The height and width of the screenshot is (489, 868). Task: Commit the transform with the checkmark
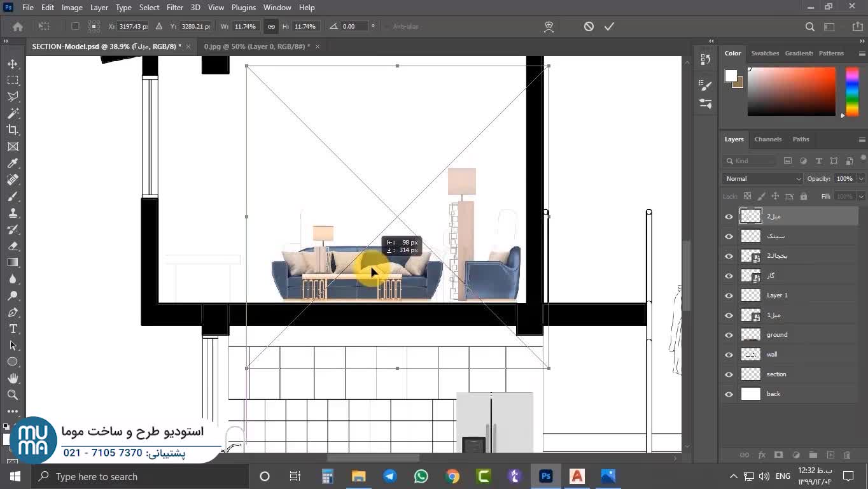pyautogui.click(x=609, y=27)
